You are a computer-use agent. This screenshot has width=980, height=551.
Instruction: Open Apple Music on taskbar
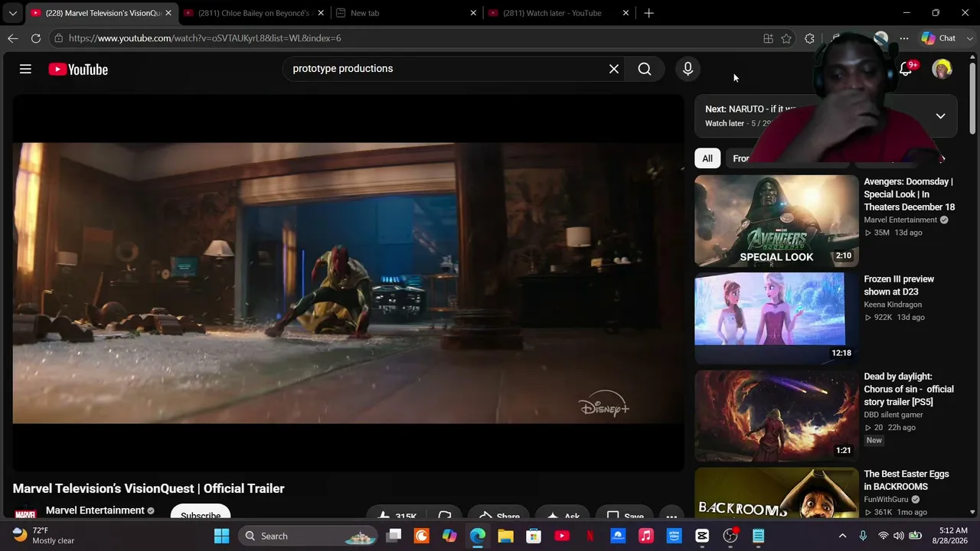646,536
